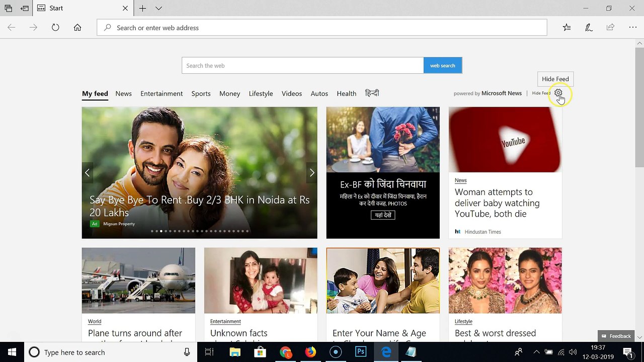Set these tabs aside icon
The height and width of the screenshot is (362, 644).
pyautogui.click(x=24, y=9)
